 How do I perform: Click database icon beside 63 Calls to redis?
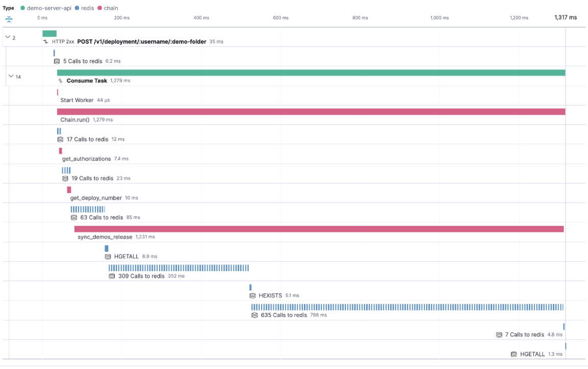click(x=74, y=218)
